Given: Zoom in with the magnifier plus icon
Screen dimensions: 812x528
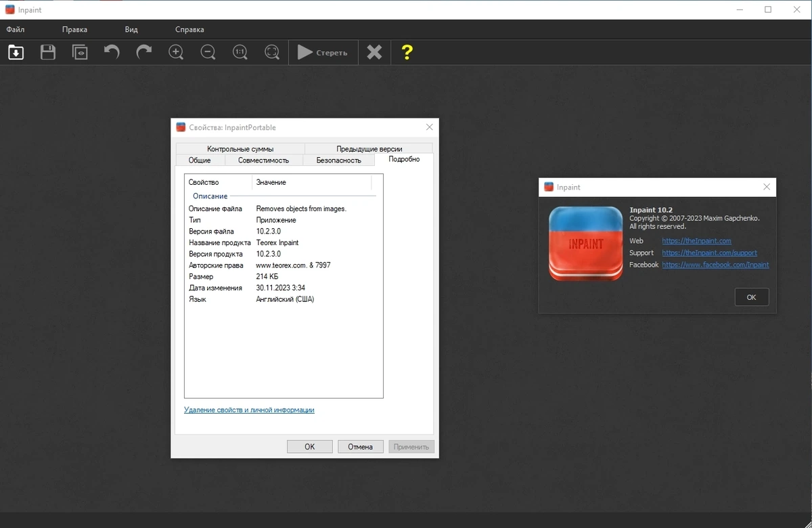Looking at the screenshot, I should (x=176, y=52).
